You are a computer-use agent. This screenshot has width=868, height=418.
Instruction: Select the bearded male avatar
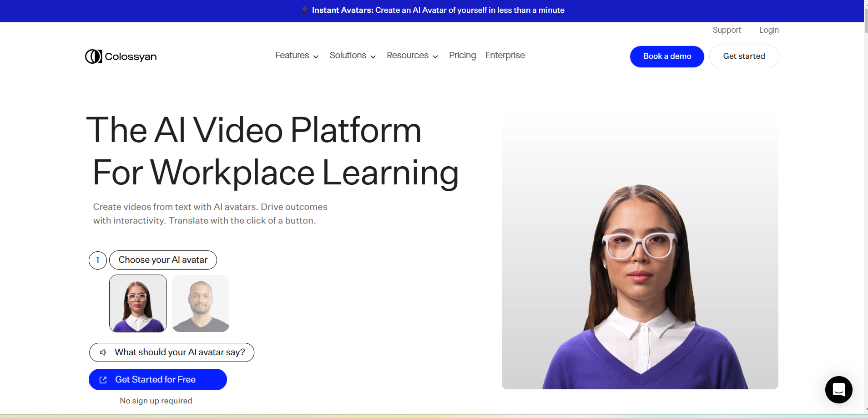click(201, 303)
